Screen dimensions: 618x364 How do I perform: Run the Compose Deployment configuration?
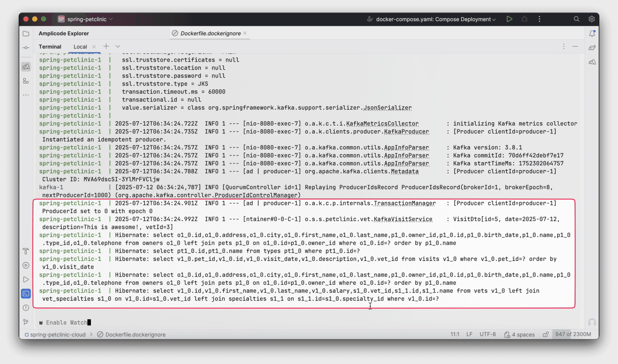click(x=510, y=19)
